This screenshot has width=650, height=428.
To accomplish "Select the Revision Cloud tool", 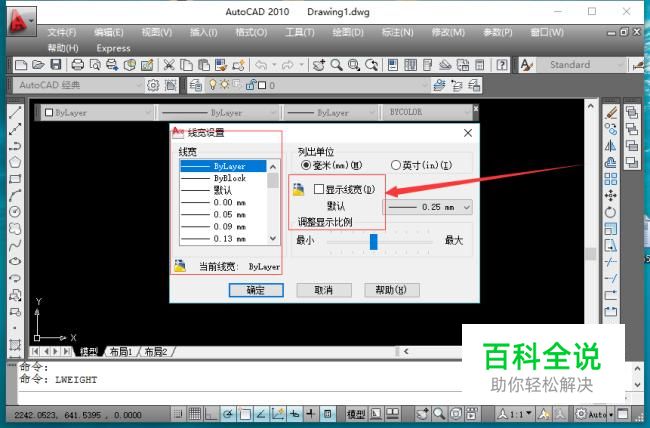I will pos(15,229).
